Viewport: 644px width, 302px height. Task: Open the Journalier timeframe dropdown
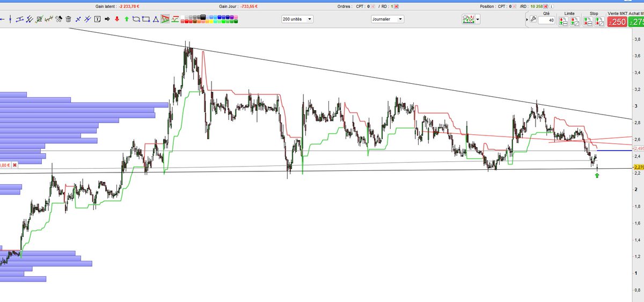387,19
